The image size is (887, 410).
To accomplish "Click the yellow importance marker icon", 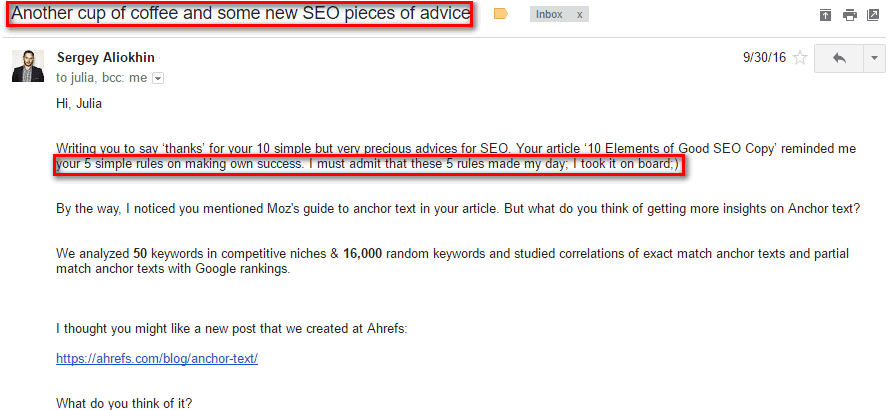I will click(500, 14).
